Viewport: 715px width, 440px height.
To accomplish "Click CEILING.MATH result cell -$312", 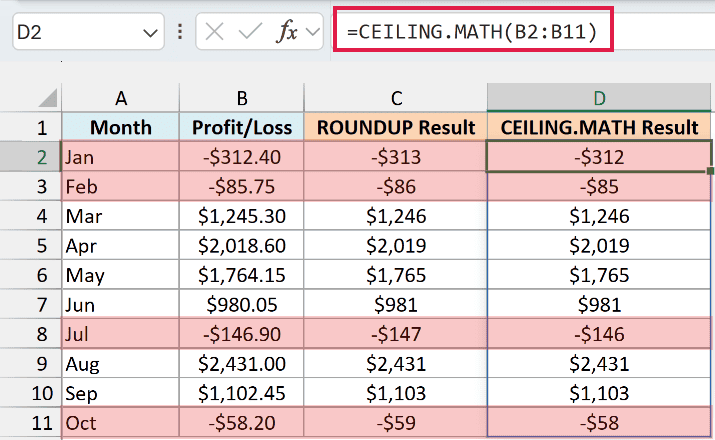I will click(599, 157).
